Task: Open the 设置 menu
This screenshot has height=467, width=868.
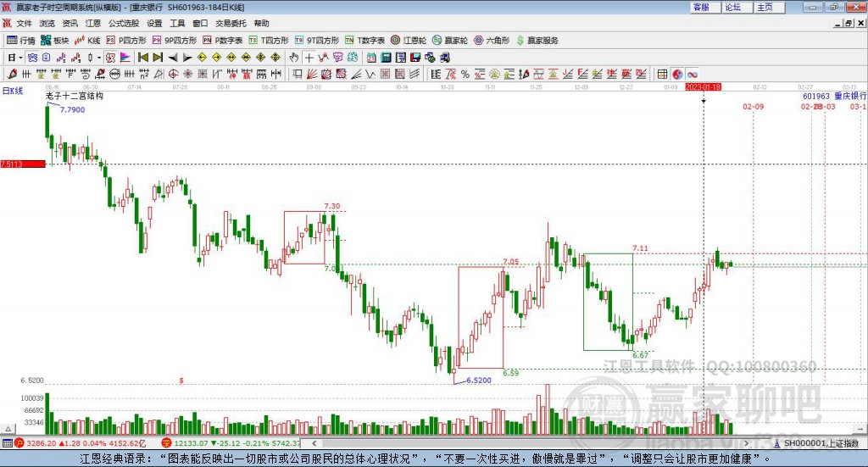Action: 154,23
